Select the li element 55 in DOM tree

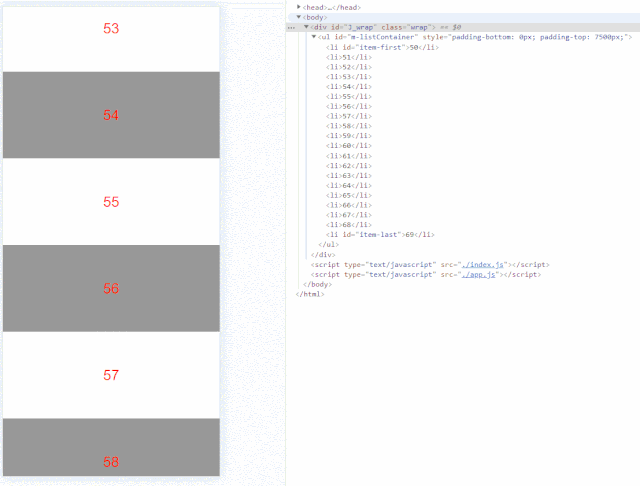[x=349, y=96]
